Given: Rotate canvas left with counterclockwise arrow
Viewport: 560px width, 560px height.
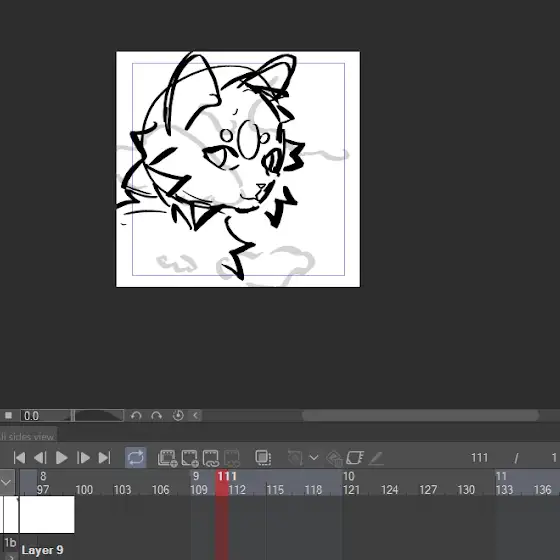Looking at the screenshot, I should (x=136, y=416).
